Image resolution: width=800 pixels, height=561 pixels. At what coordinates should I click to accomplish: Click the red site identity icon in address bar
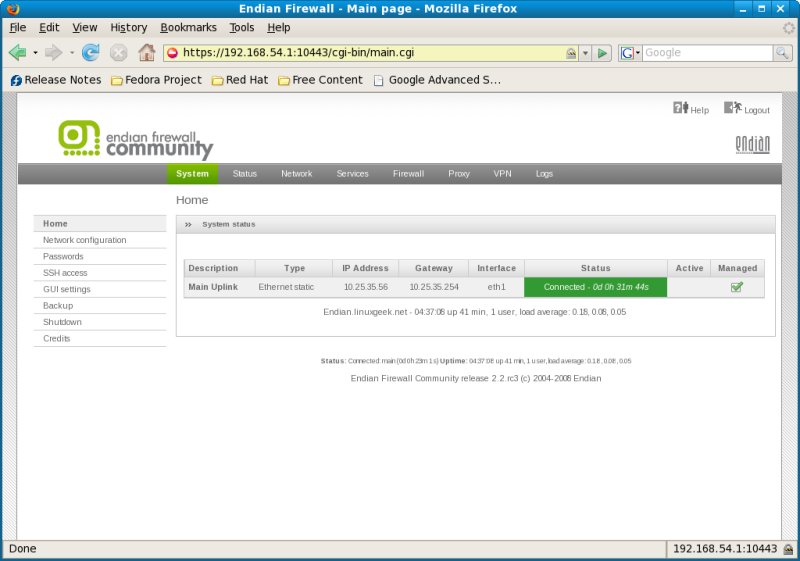[x=172, y=53]
